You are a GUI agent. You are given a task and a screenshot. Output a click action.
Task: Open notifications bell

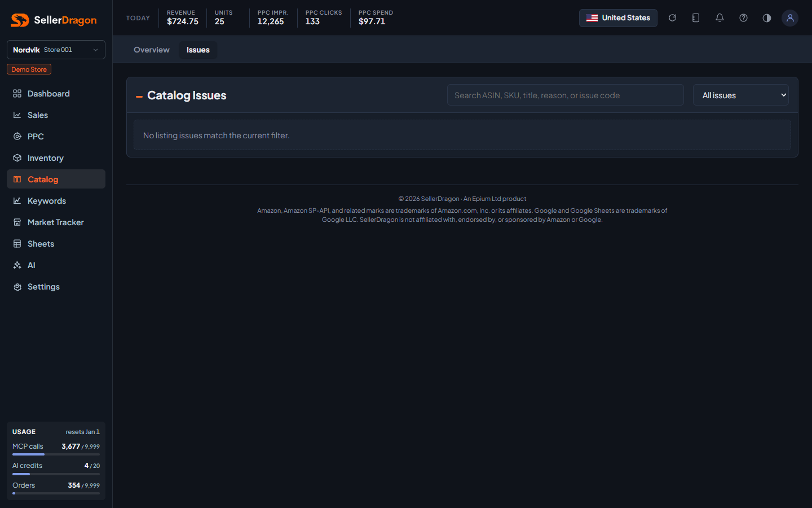point(720,18)
